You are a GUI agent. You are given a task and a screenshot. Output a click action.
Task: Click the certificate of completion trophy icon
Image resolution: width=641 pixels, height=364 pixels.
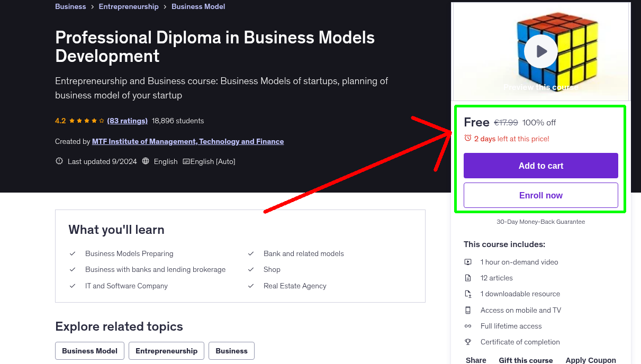[x=468, y=342]
